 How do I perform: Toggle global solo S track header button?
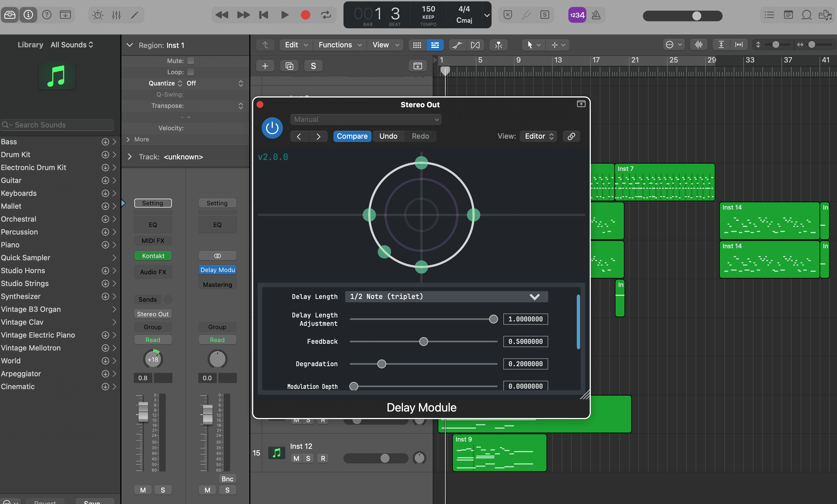tap(313, 66)
